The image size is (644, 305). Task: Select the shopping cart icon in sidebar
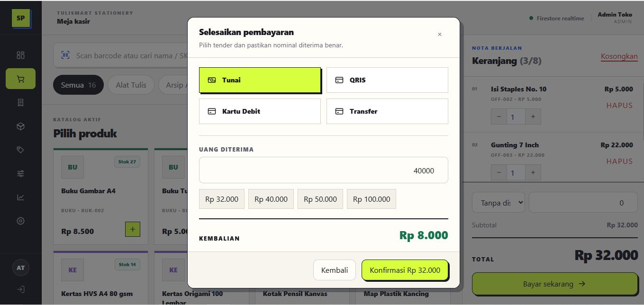coord(20,79)
